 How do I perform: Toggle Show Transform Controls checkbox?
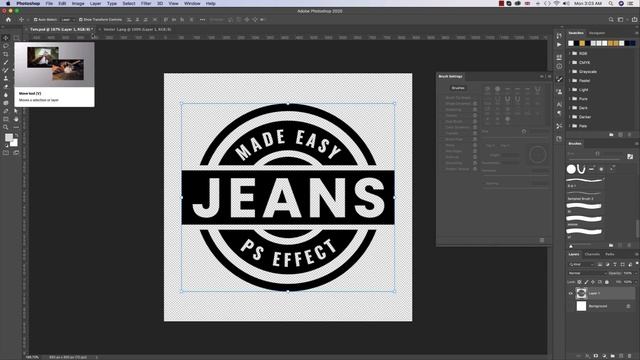point(80,20)
